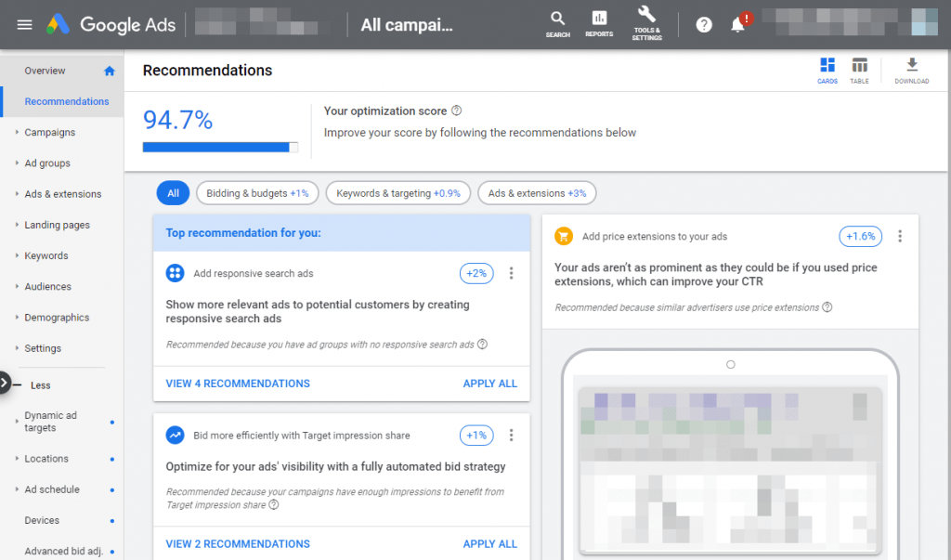951x560 pixels.
Task: Open the Reports menu
Action: pos(599,25)
